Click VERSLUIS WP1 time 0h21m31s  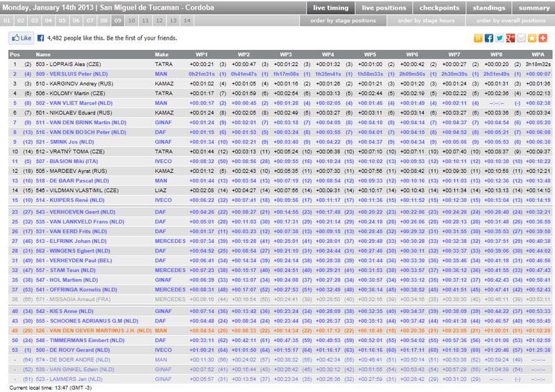click(202, 74)
